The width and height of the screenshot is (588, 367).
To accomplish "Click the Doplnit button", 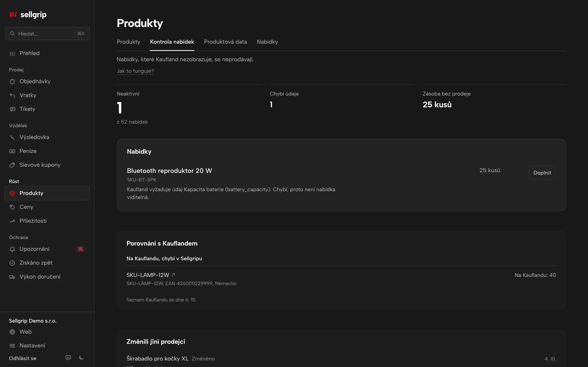I will 542,173.
